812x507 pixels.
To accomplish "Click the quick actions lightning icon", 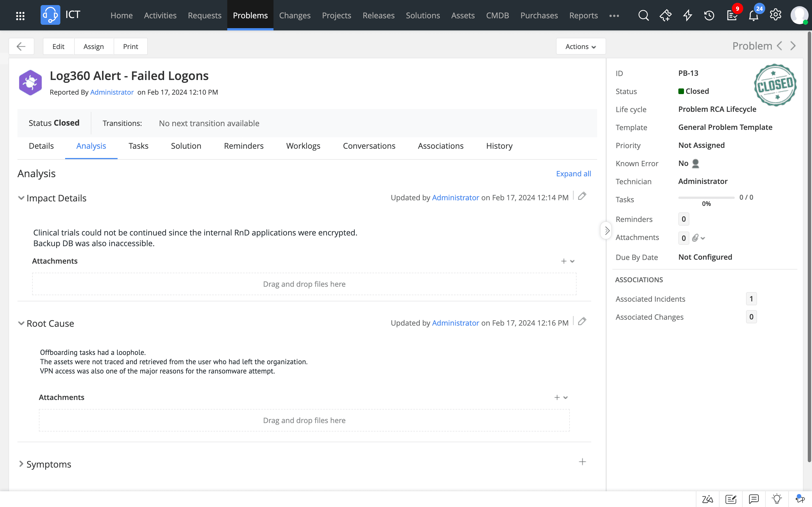I will pos(687,15).
